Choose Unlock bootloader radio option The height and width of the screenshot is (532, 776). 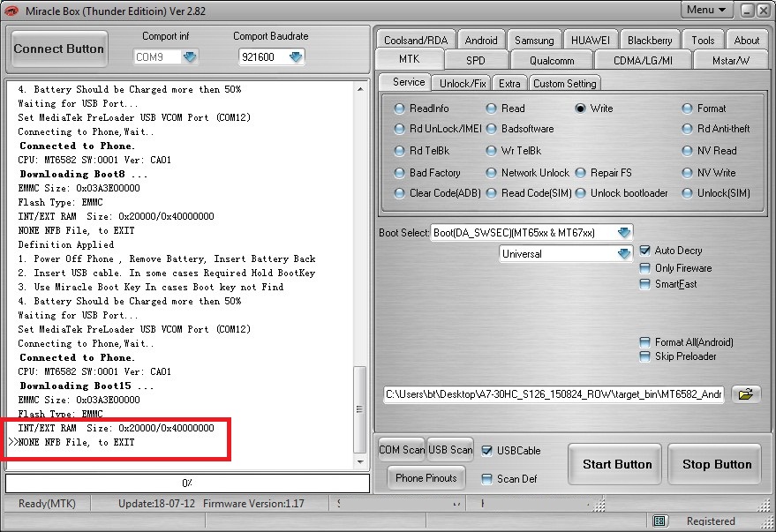581,193
